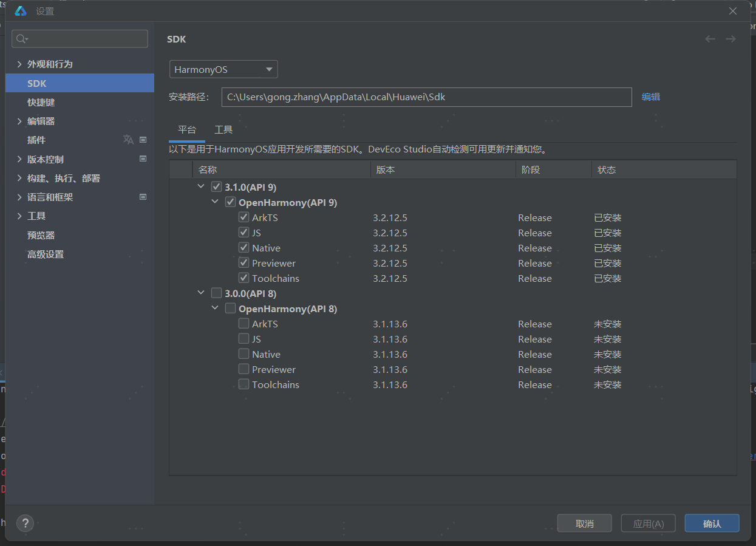756x546 pixels.
Task: Expand the 编辑器 settings section
Action: click(19, 121)
